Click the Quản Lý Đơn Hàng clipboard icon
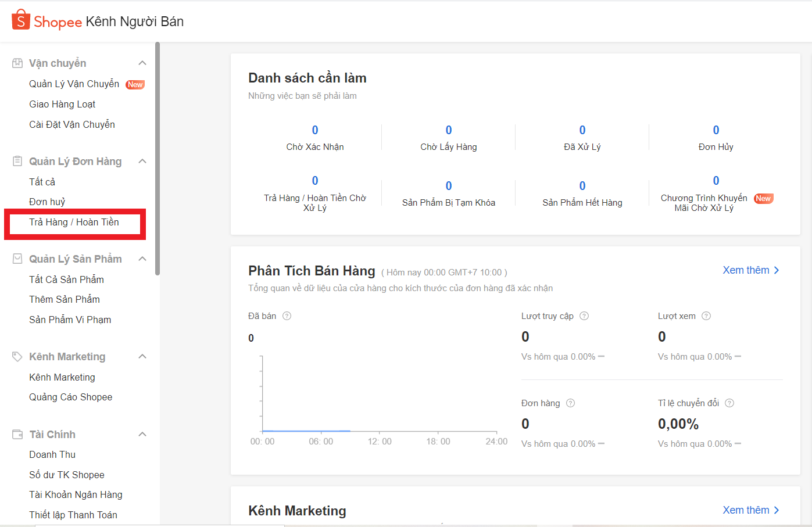The height and width of the screenshot is (527, 812). [x=17, y=162]
